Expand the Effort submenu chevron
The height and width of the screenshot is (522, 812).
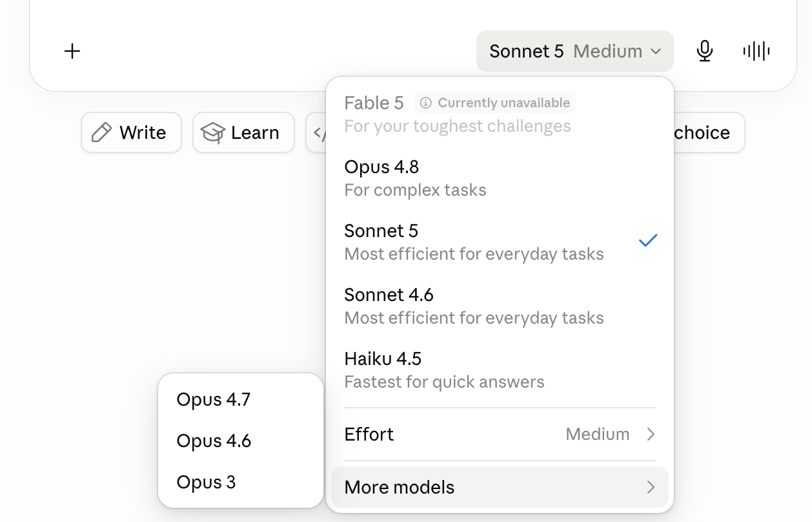click(651, 434)
